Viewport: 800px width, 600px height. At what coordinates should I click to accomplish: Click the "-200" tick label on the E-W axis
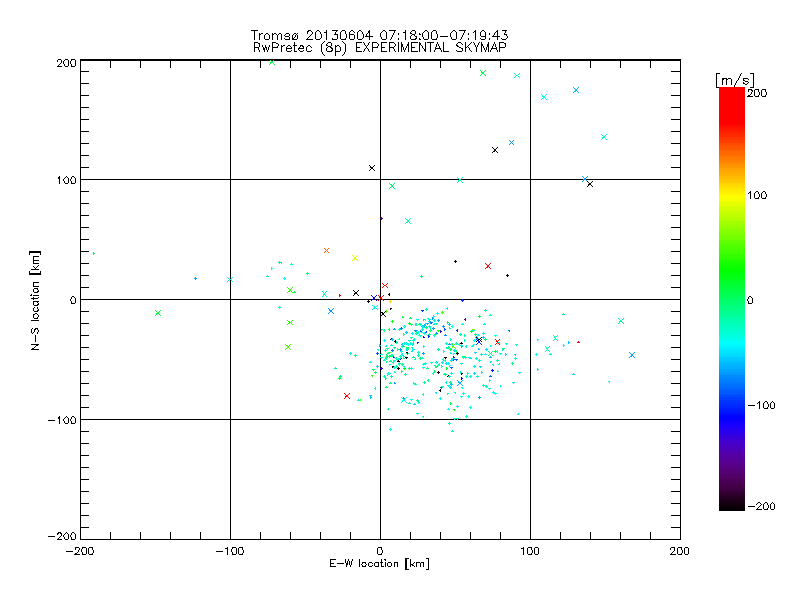[x=80, y=551]
